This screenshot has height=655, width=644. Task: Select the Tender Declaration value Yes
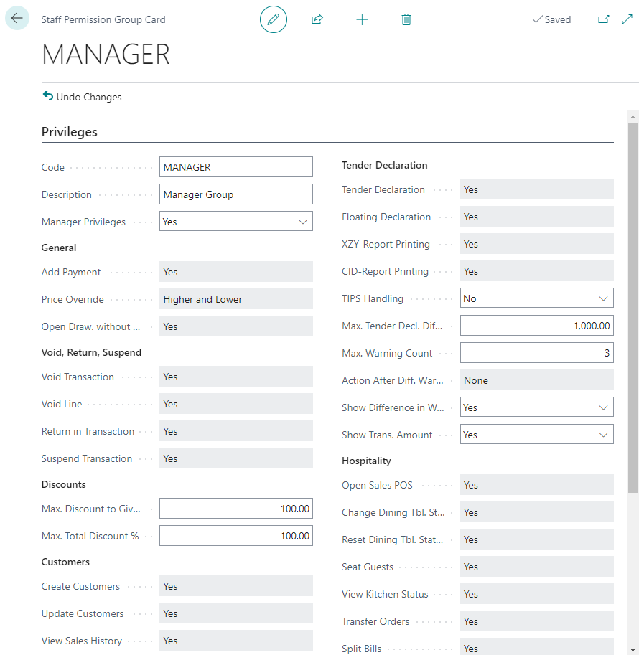[536, 189]
